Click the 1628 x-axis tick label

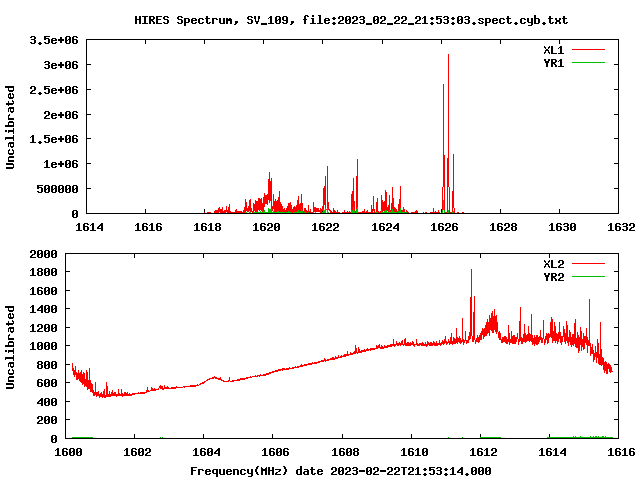tap(503, 227)
